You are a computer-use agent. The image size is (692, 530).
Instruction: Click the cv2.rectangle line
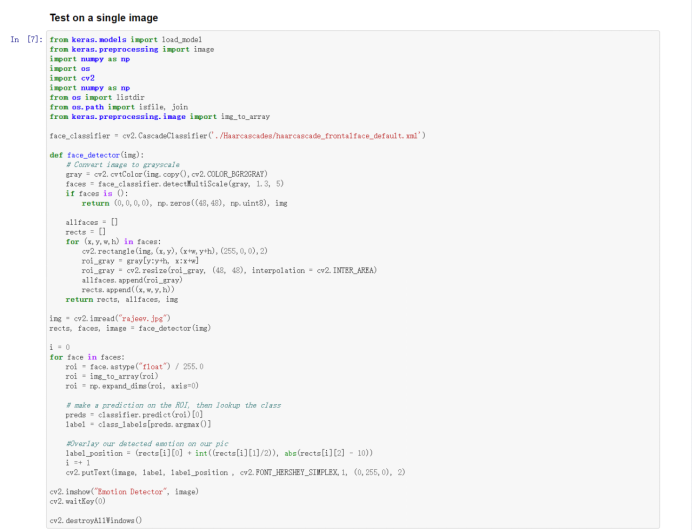coord(175,251)
